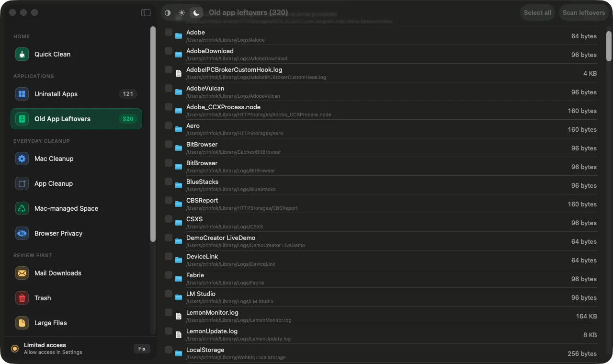Click the Fabrie folder icon
The height and width of the screenshot is (364, 613).
click(179, 279)
